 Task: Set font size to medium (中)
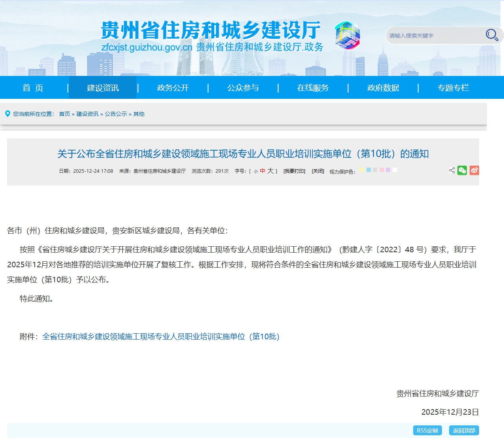pyautogui.click(x=263, y=171)
